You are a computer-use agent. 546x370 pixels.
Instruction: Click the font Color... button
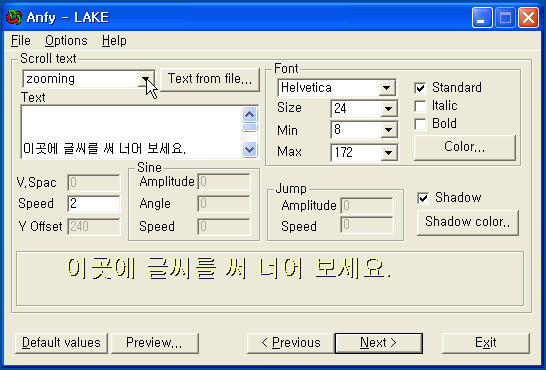pos(465,147)
